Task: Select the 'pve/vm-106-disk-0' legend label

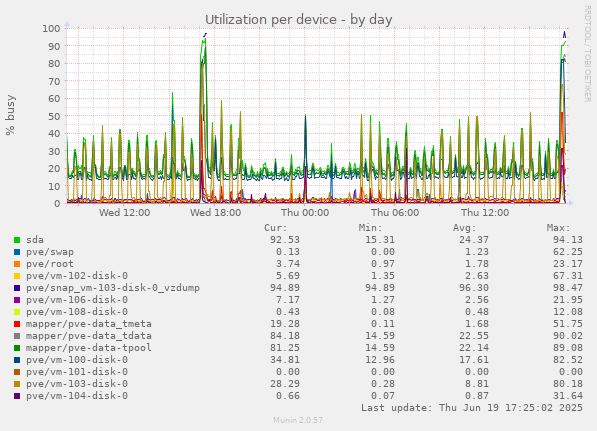Action: point(77,300)
